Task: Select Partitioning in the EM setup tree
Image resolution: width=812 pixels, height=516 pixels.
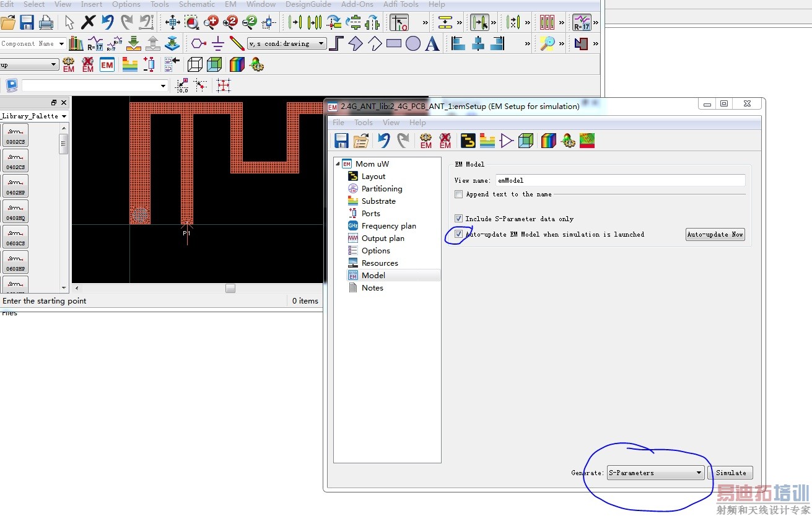Action: tap(382, 189)
